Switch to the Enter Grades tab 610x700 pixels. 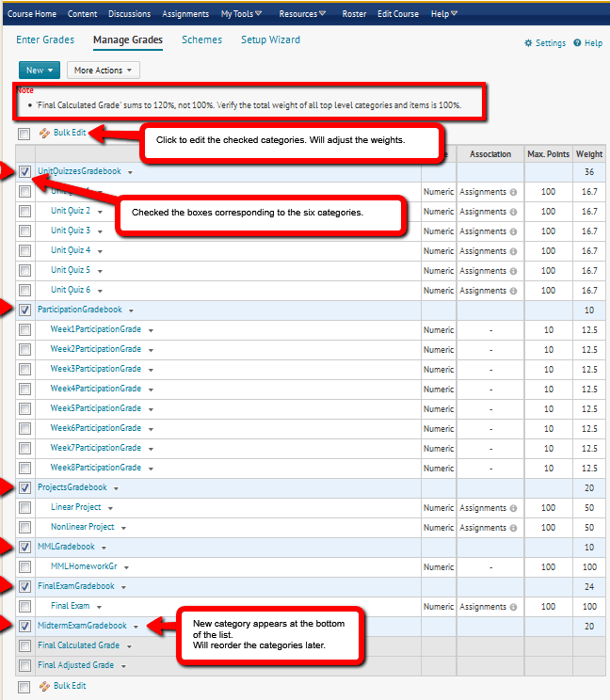[45, 40]
